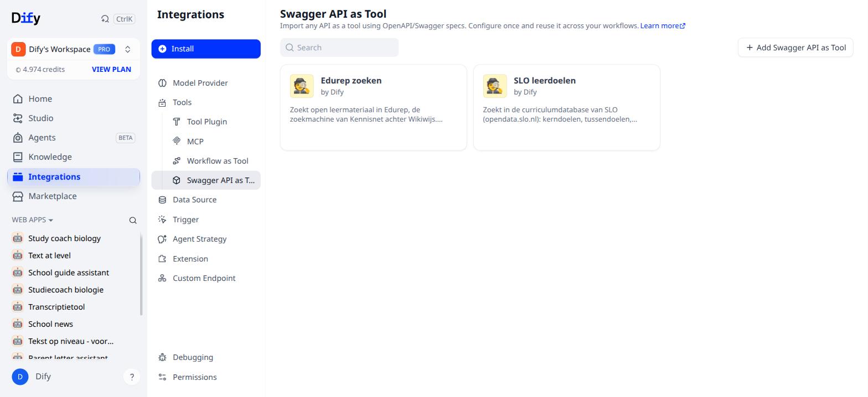Open the Edurep zoeken tool card

(x=374, y=107)
